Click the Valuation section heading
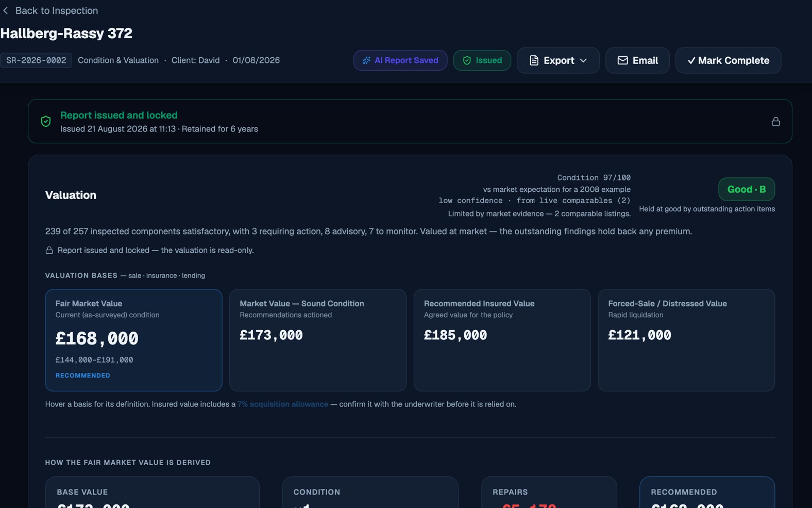The height and width of the screenshot is (508, 812). (x=71, y=195)
